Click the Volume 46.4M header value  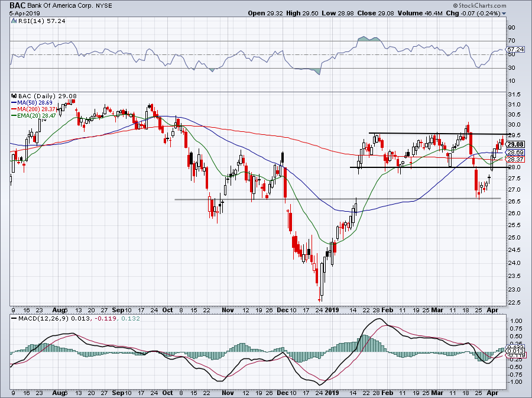tap(420, 13)
